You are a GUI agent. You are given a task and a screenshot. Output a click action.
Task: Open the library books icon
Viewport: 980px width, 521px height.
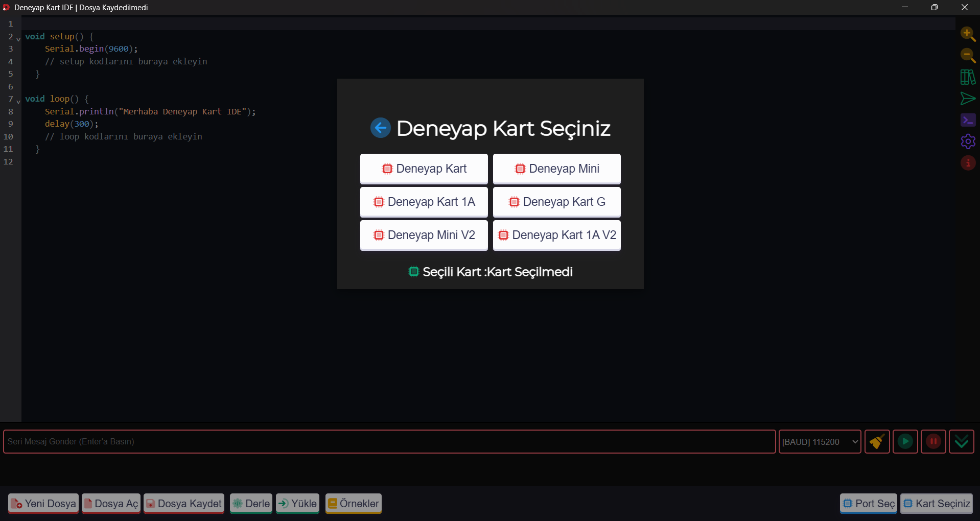968,77
